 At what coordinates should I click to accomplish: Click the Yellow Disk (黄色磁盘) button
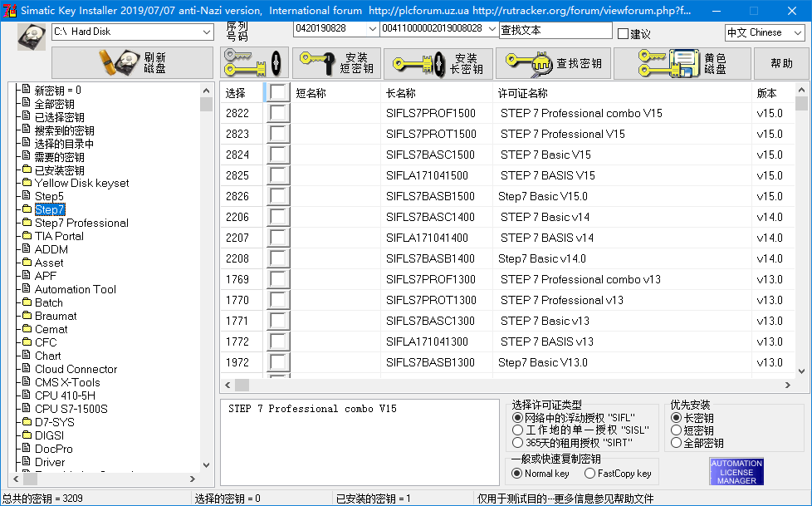[x=682, y=63]
